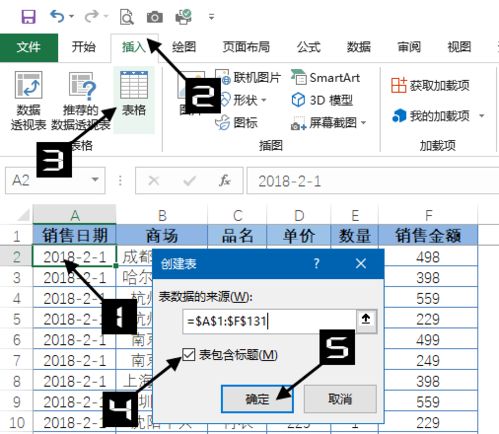499x434 pixels.
Task: Open the 文件 tab
Action: click(29, 47)
